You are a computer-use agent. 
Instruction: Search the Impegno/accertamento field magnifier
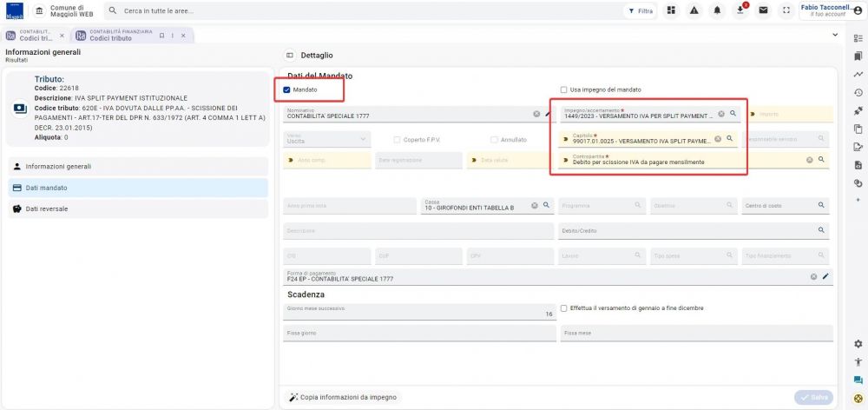coord(733,113)
